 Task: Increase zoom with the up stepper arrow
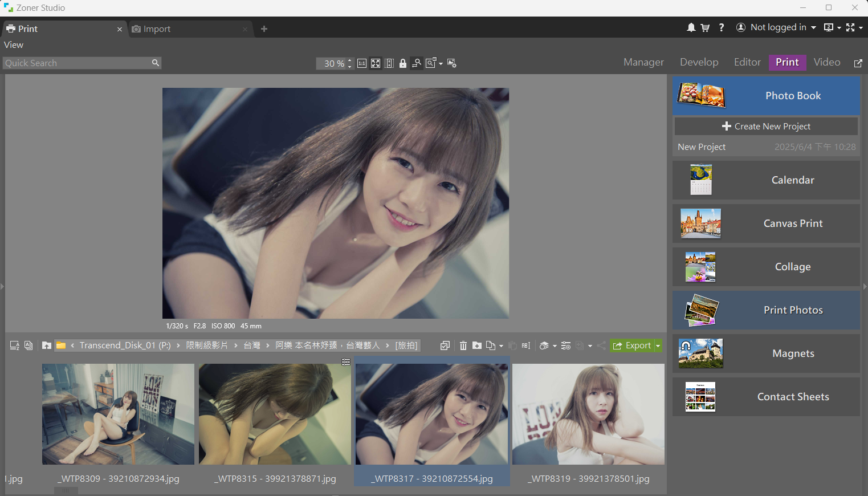[350, 60]
